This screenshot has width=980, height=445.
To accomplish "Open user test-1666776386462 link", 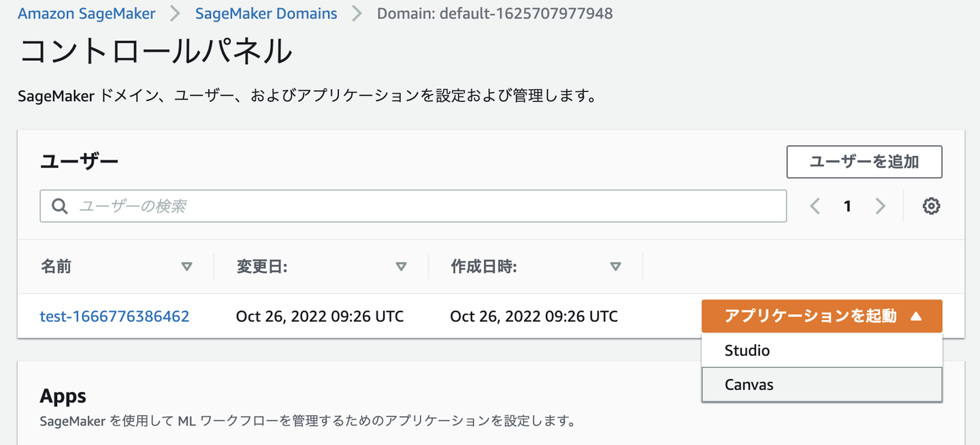I will click(114, 316).
